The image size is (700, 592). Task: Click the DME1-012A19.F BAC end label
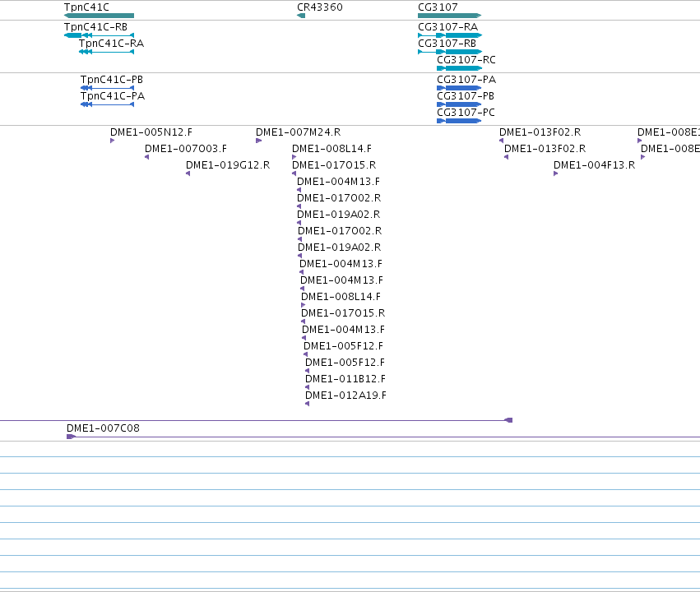click(345, 395)
